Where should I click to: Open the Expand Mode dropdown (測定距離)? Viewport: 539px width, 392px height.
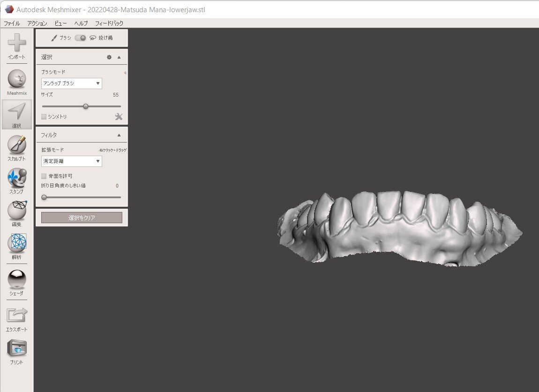click(x=72, y=161)
